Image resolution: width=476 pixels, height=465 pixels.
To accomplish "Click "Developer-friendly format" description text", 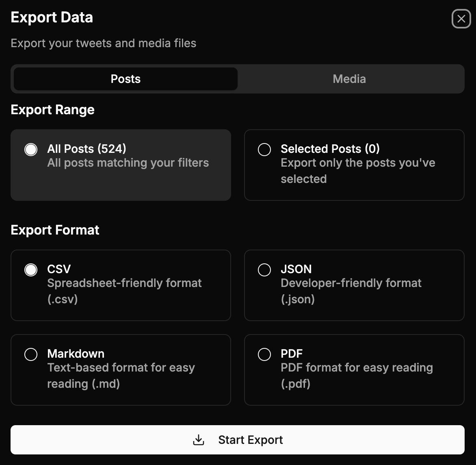I will [351, 283].
